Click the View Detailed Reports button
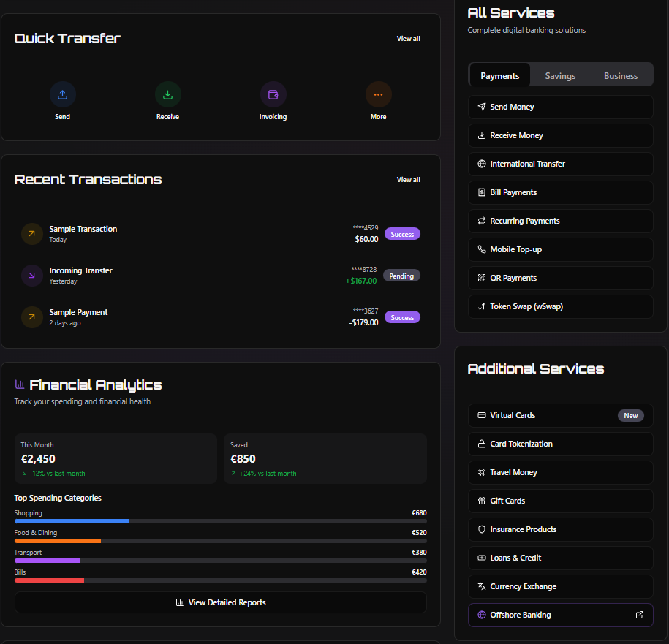Viewport: 669px width, 644px height. (220, 602)
